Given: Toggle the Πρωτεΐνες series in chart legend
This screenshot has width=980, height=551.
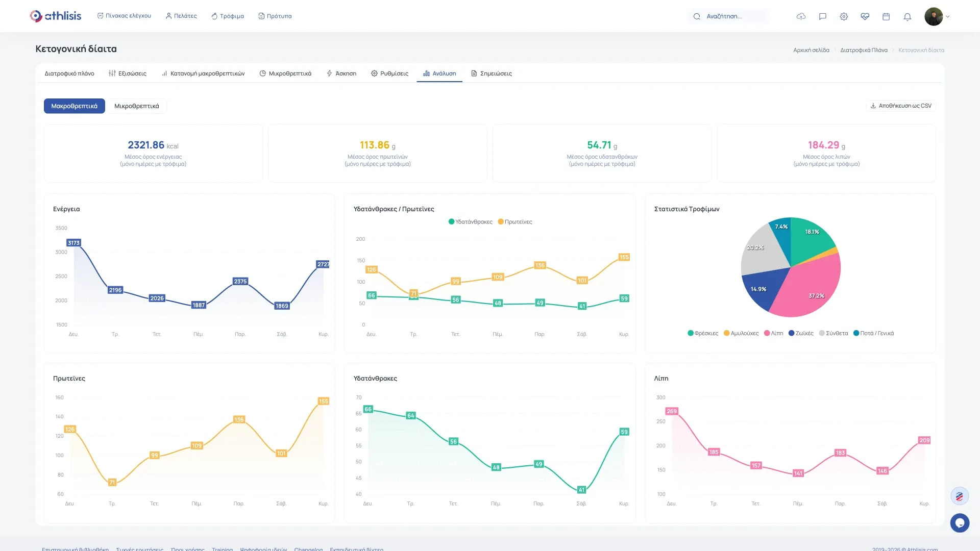Looking at the screenshot, I should tap(515, 222).
